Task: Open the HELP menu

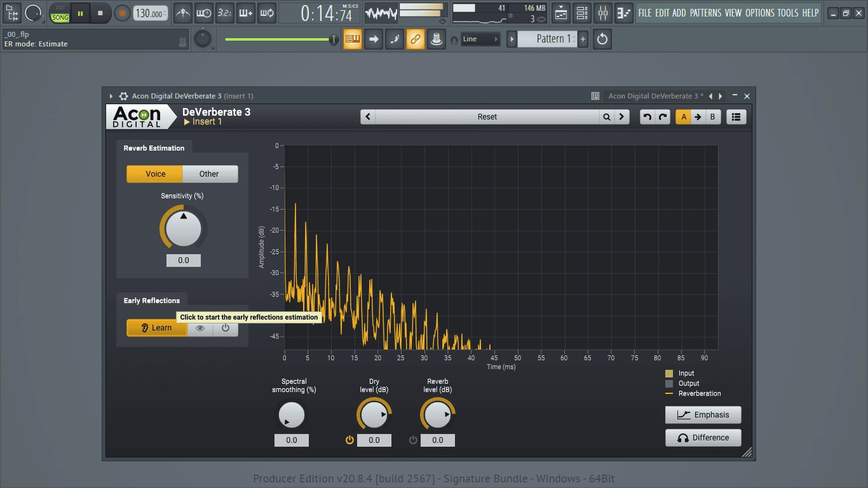Action: [x=810, y=13]
